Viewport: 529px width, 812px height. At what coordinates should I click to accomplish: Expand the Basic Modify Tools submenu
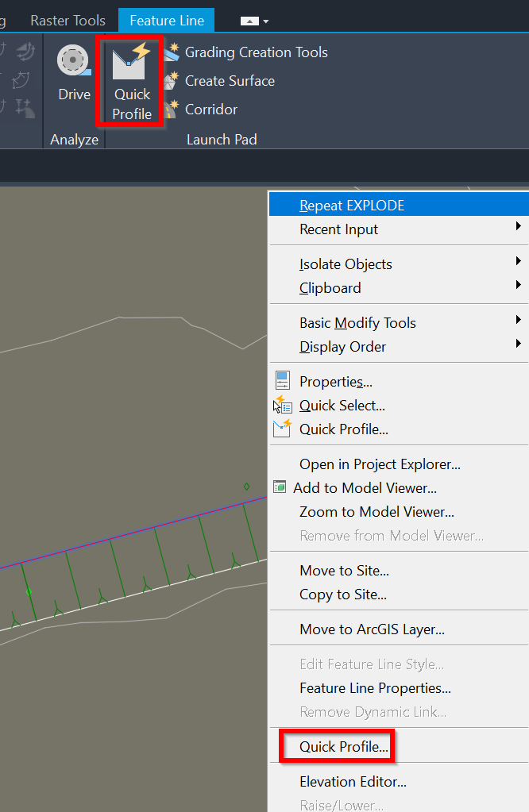[399, 322]
